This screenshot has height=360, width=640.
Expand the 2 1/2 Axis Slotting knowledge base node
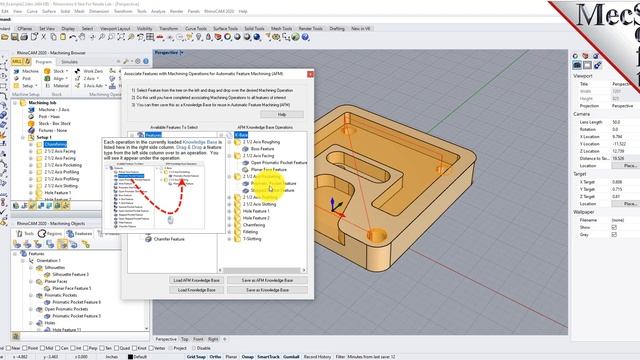pyautogui.click(x=229, y=204)
